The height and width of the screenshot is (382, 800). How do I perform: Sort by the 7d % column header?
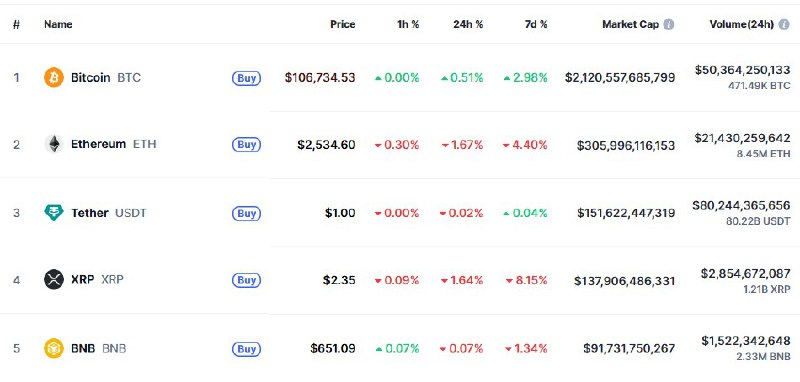[534, 24]
